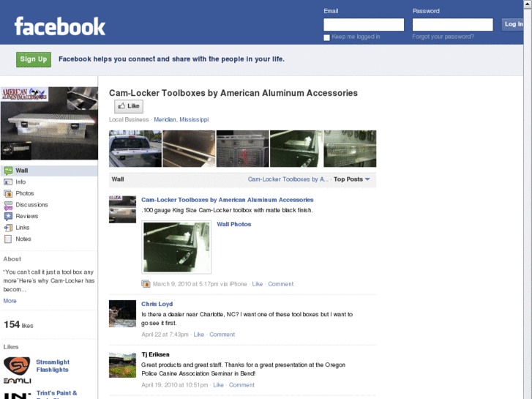This screenshot has height=399, width=532.
Task: Open the Discussions section
Action: click(31, 205)
